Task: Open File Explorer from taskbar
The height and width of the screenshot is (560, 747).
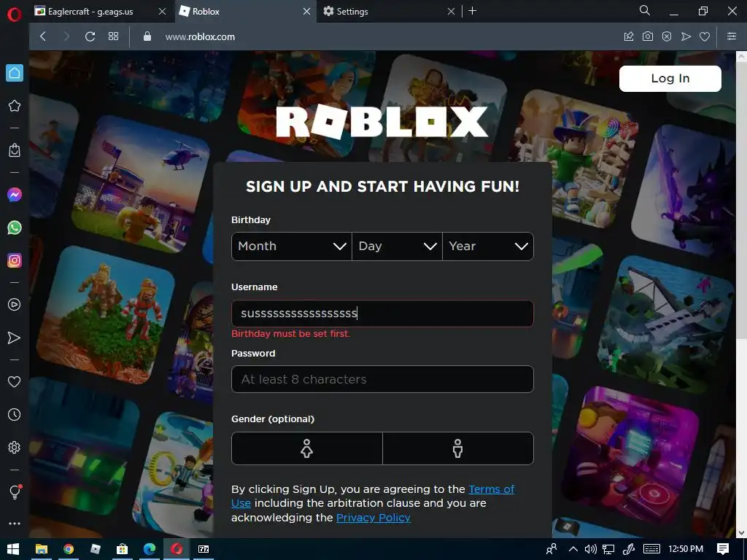Action: [x=42, y=549]
